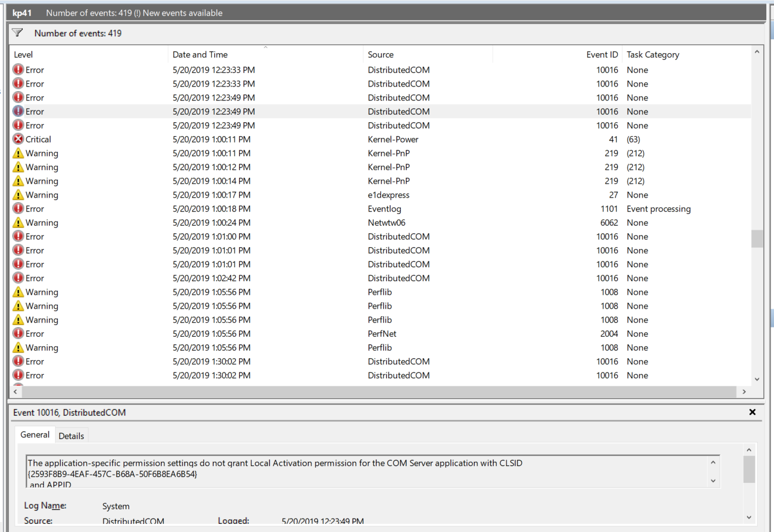The width and height of the screenshot is (774, 532).
Task: Click the Critical icon on Kernel-Power row
Action: click(x=18, y=139)
